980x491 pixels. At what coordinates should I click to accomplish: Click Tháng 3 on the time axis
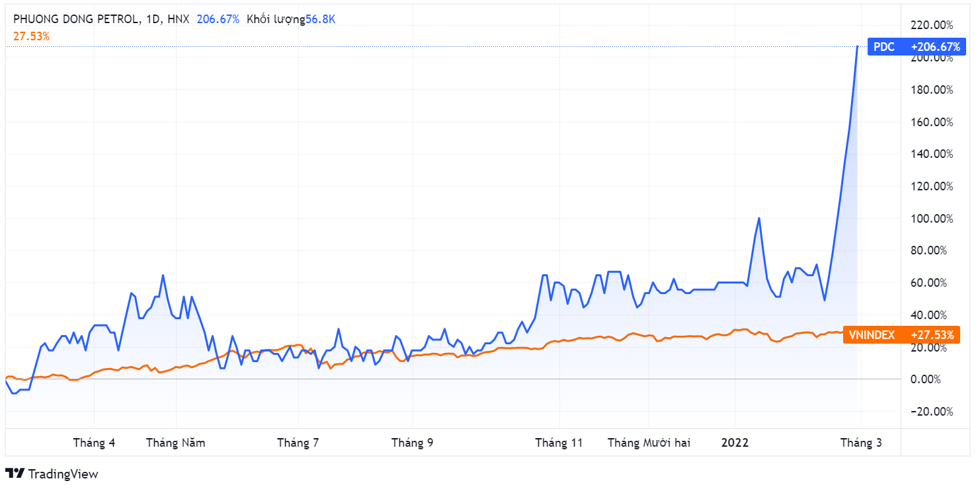tap(861, 443)
